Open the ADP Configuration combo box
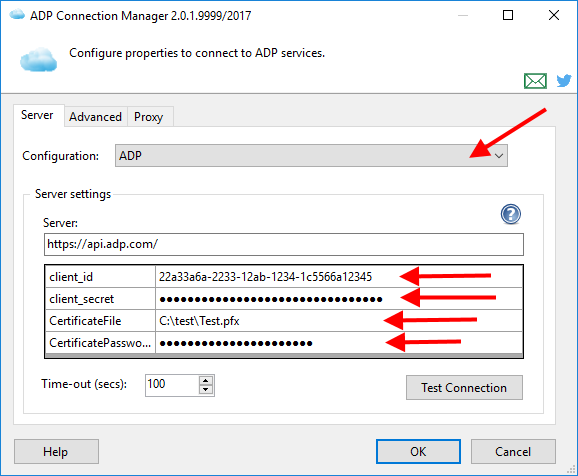Image resolution: width=578 pixels, height=476 pixels. (x=311, y=156)
